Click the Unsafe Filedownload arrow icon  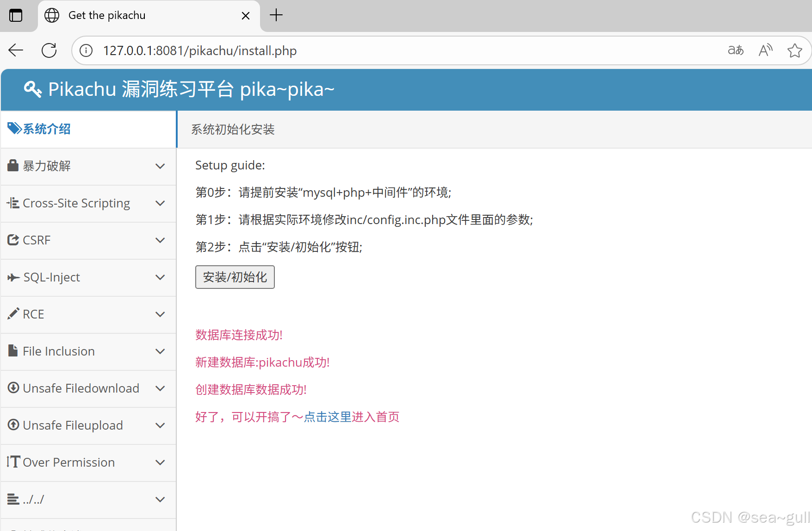13,387
